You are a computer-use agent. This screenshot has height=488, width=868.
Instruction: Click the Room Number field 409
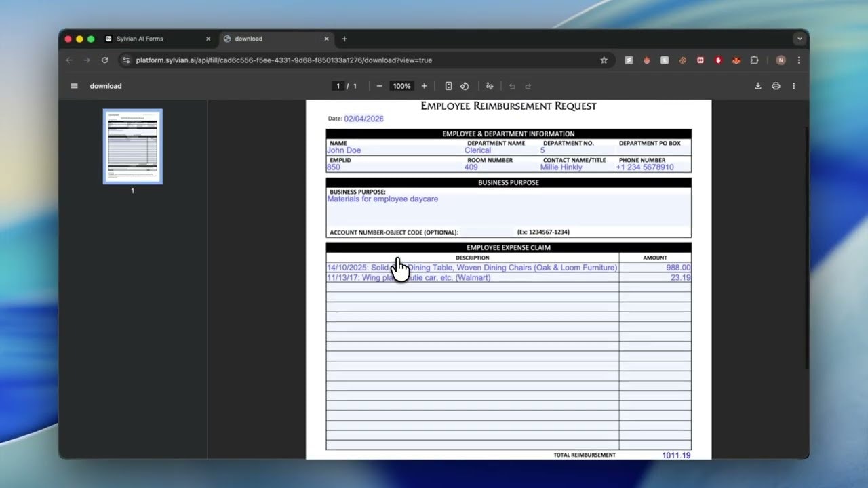[x=500, y=167]
